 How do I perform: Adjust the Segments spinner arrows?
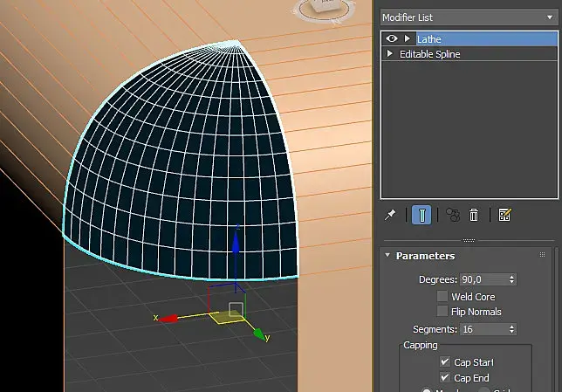[x=511, y=329]
